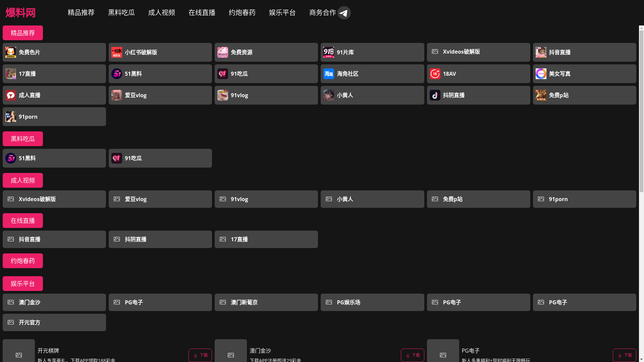Click the pink 黑料吃瓜 section heading button
The image size is (644, 362).
[23, 139]
